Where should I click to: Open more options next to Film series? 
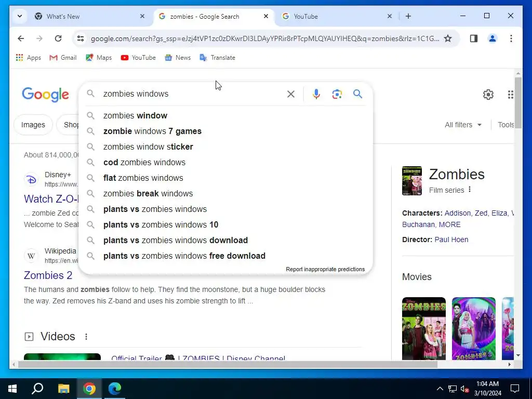click(x=470, y=190)
